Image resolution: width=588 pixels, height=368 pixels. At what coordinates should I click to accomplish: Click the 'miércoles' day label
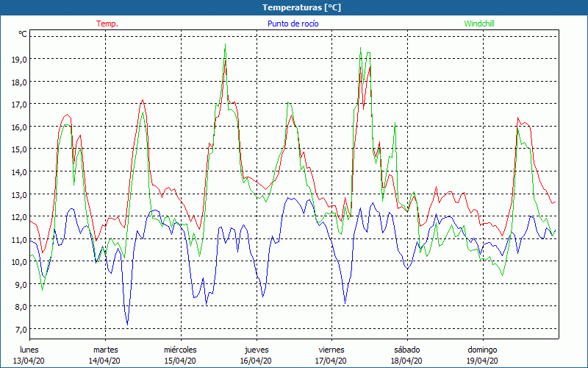[x=180, y=350]
